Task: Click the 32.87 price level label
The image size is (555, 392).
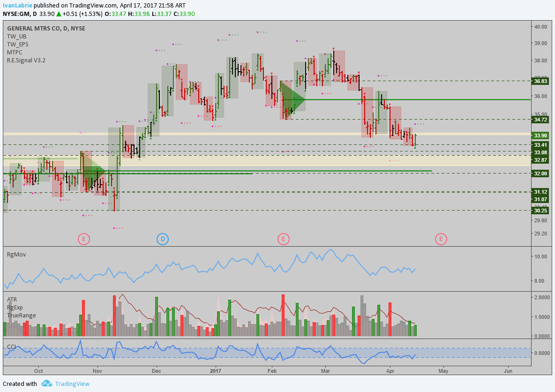Action: pyautogui.click(x=540, y=160)
